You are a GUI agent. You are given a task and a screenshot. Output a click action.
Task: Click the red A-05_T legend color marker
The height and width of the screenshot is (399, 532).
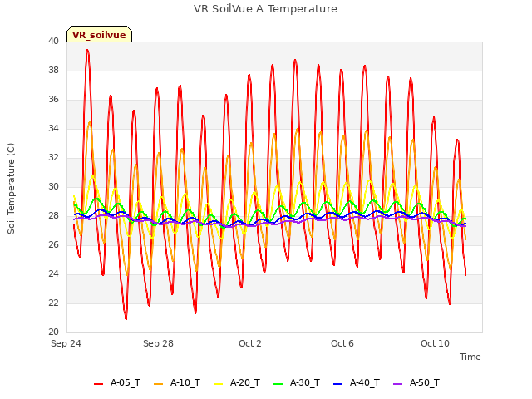point(98,384)
